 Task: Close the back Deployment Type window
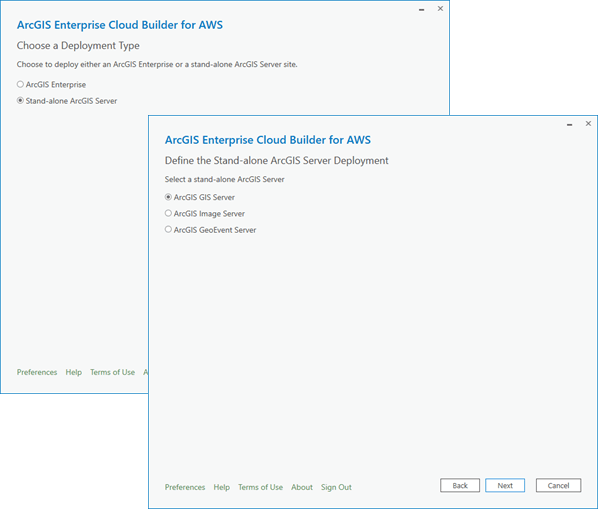pos(440,9)
